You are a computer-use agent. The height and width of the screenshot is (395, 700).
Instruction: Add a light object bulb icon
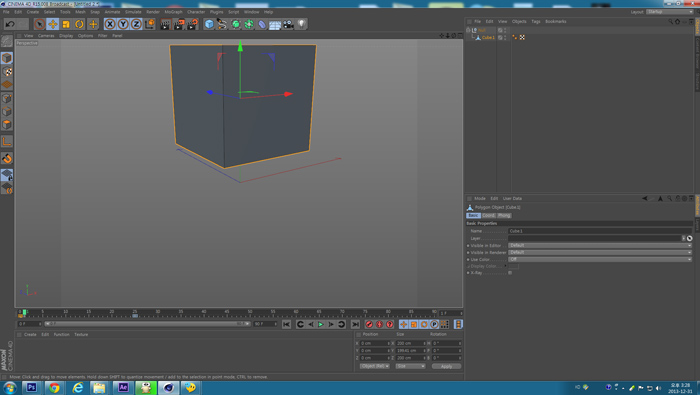302,24
